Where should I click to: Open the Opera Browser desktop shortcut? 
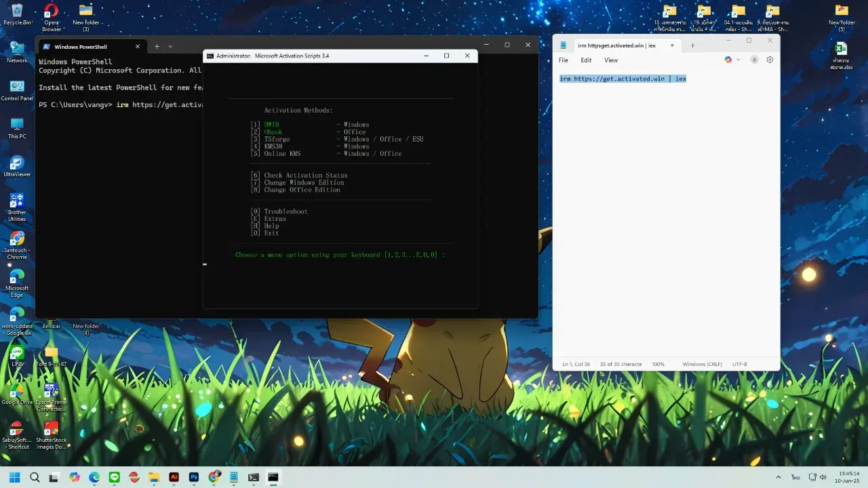pyautogui.click(x=52, y=17)
